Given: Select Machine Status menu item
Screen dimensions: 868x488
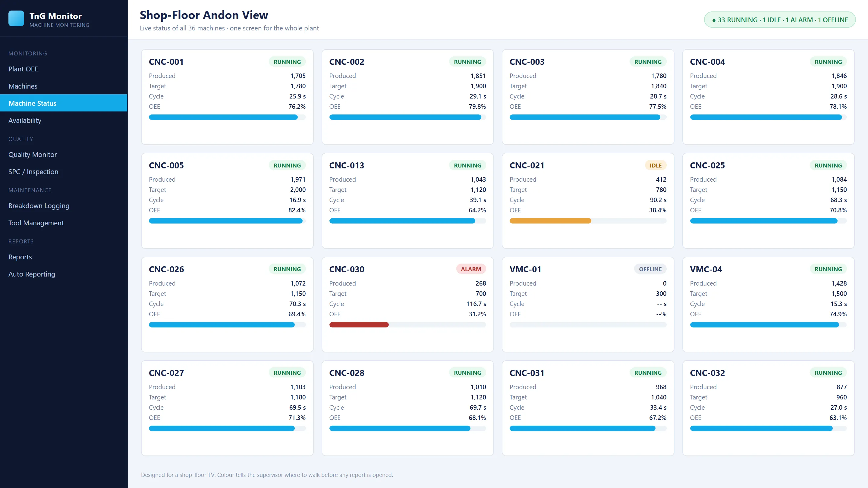Looking at the screenshot, I should coord(64,103).
